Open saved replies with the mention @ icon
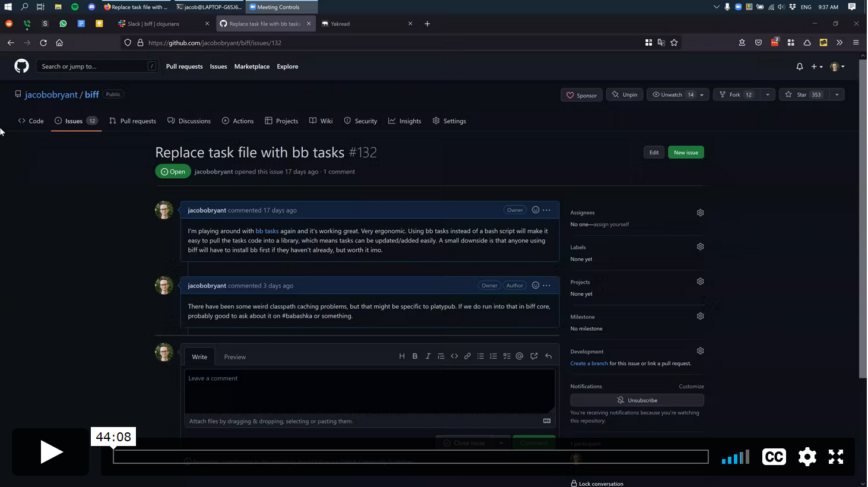This screenshot has width=868, height=487. click(519, 356)
